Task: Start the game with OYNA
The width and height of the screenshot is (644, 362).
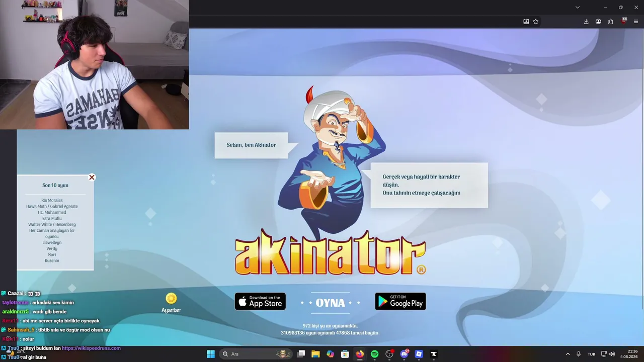Action: coord(330,303)
